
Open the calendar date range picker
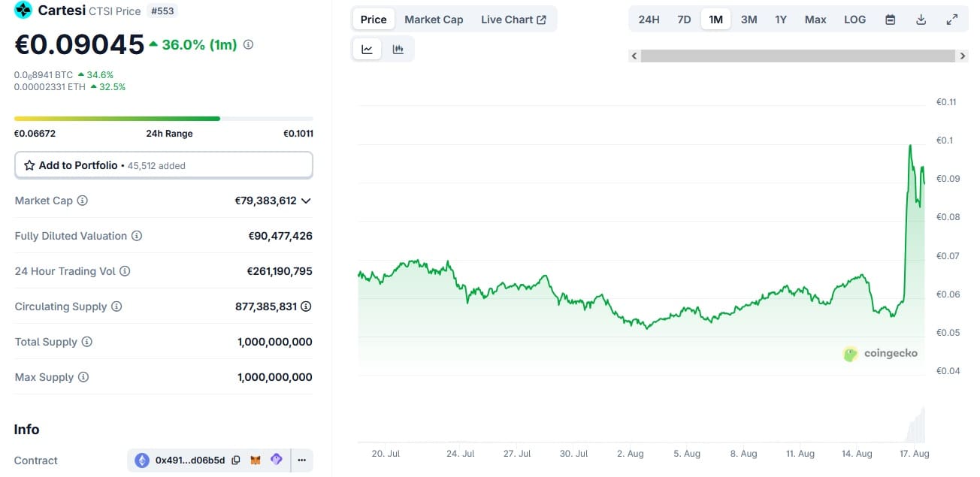[x=890, y=20]
